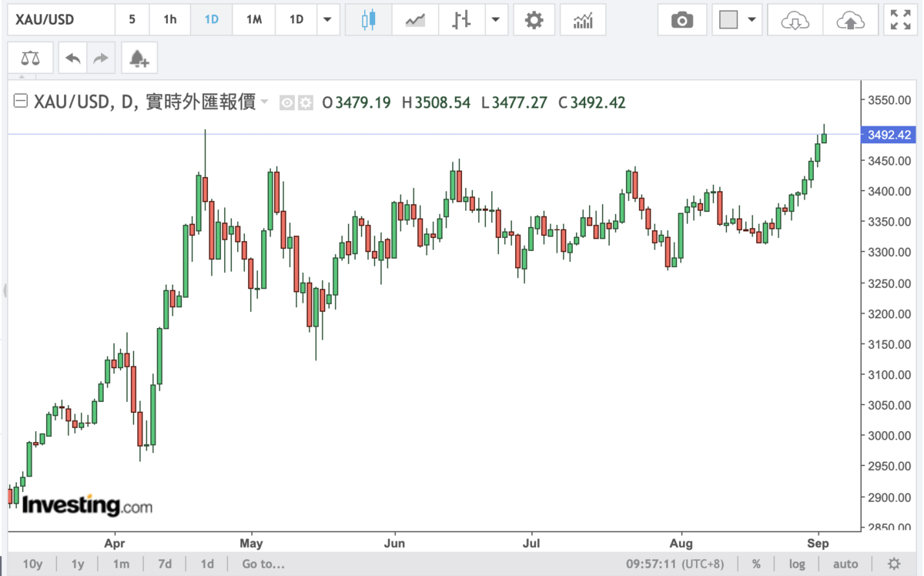Select the 5 minute interval
924x576 pixels.
(132, 20)
